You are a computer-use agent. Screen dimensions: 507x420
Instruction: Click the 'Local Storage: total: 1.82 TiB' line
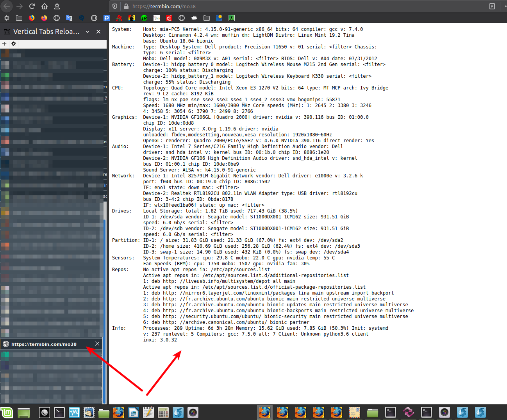[220, 211]
